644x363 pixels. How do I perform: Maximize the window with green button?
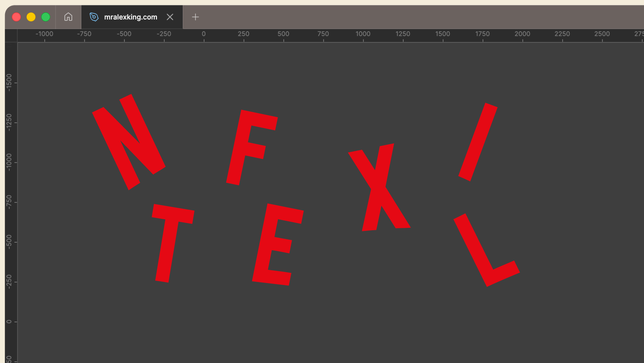click(46, 17)
